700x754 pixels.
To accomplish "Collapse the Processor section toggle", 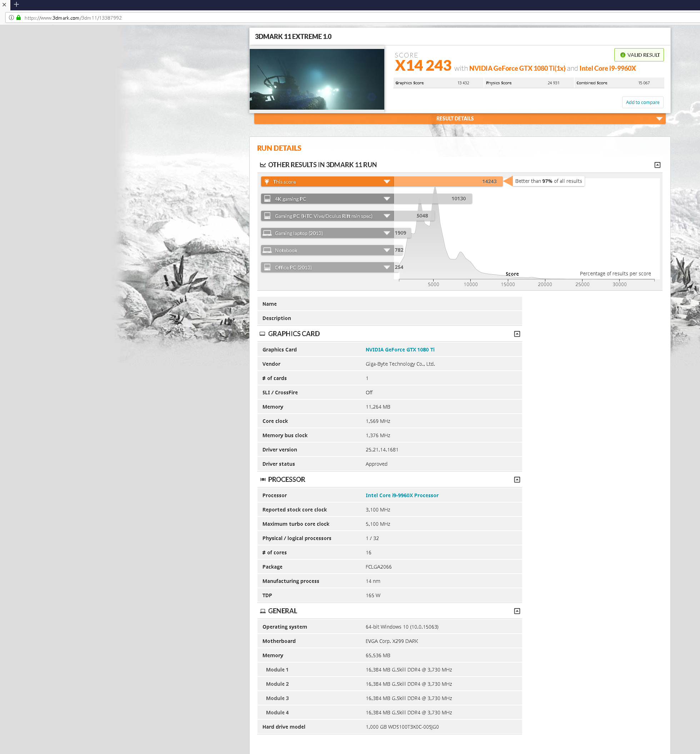I will click(517, 480).
